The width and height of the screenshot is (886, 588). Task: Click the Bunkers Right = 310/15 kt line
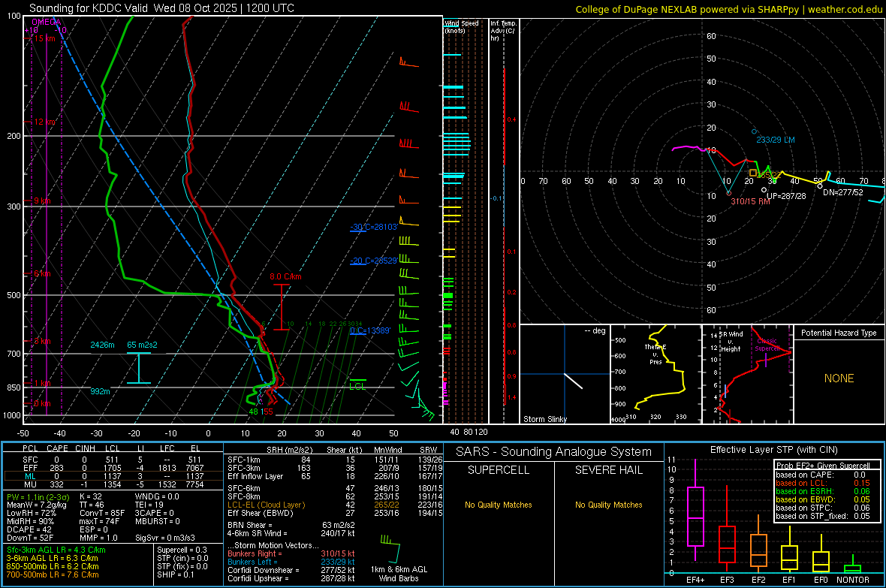tap(291, 553)
